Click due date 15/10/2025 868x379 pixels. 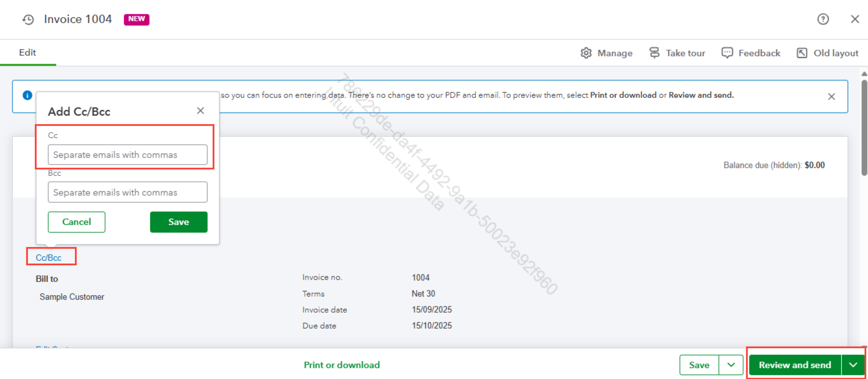tap(432, 325)
